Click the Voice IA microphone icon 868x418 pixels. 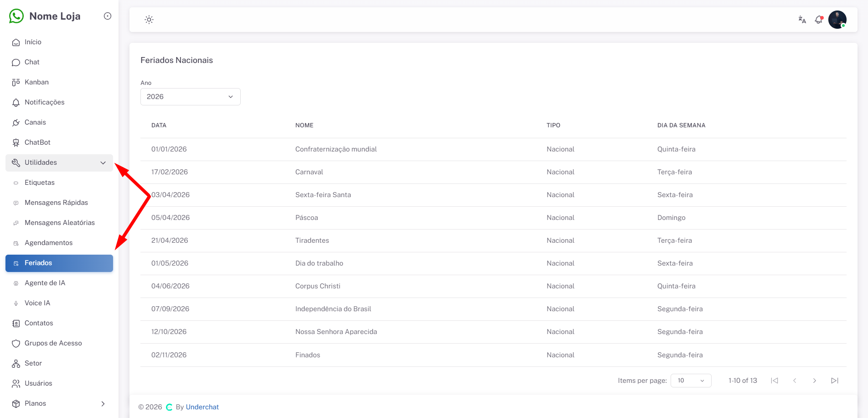16,303
